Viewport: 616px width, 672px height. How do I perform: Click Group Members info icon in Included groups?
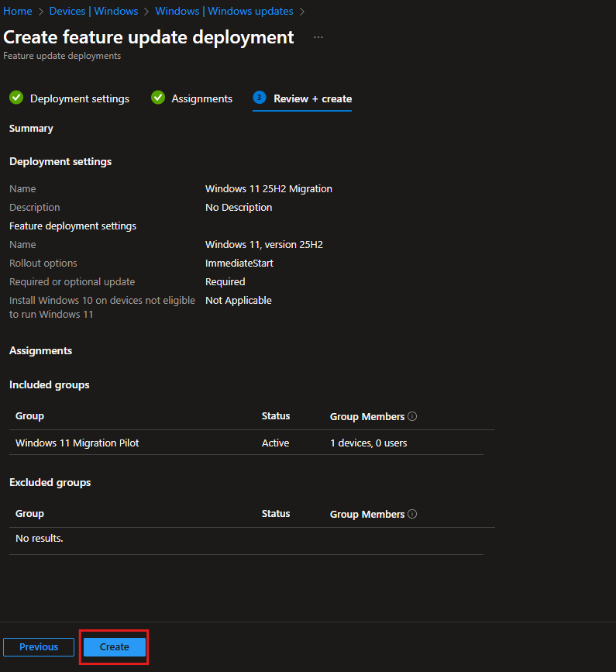pos(412,416)
